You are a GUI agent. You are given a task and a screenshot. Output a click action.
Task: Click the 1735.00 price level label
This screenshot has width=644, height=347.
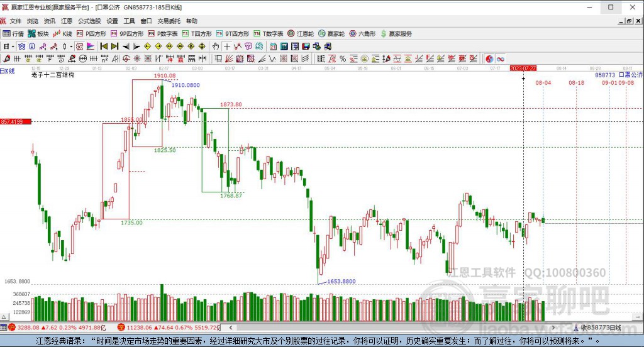pos(131,223)
